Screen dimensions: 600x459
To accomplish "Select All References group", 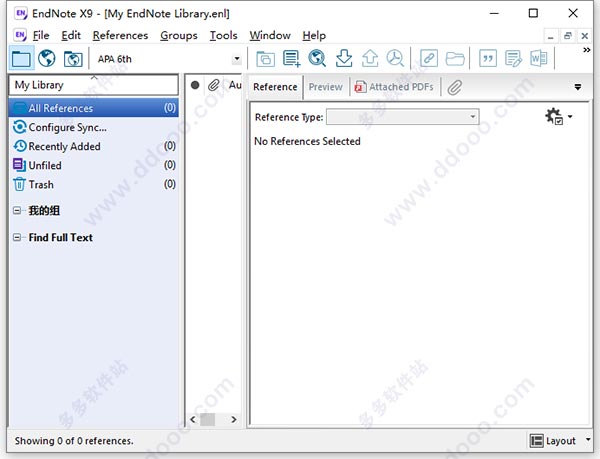I will pos(94,108).
